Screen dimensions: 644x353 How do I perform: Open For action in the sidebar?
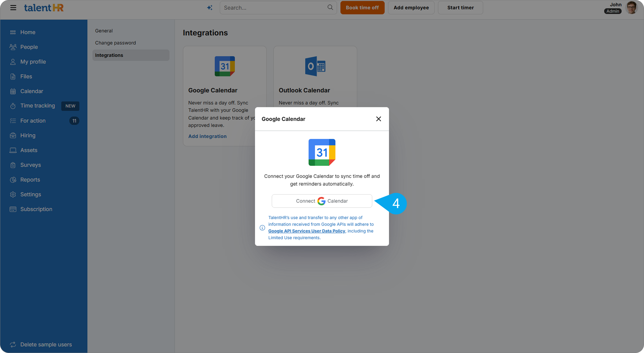(x=33, y=121)
